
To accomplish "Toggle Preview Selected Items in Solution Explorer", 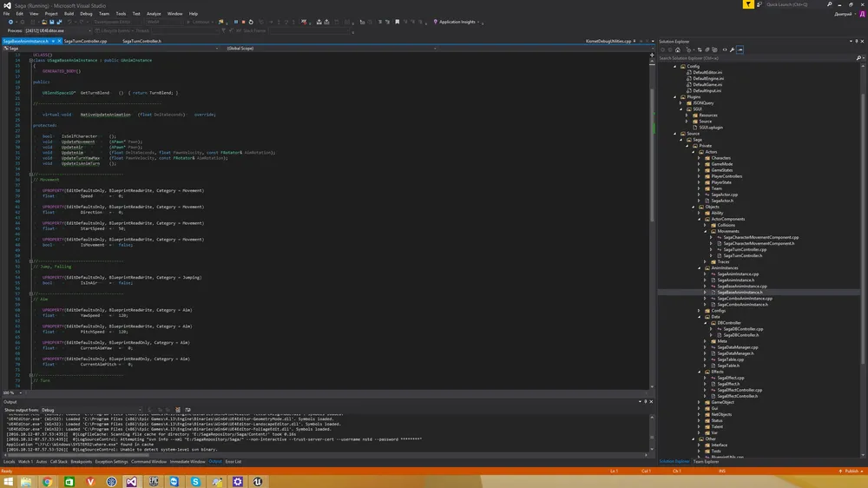I will 738,49.
